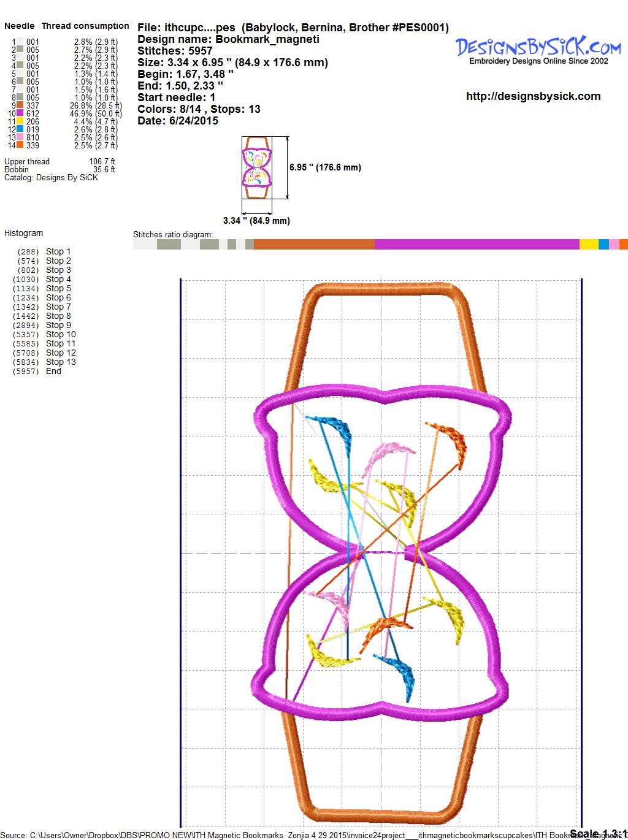628x840 pixels.
Task: Click the small bookmark design thumbnail
Action: 257,167
